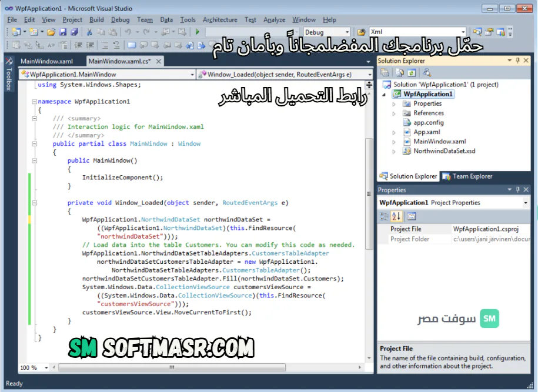This screenshot has width=538, height=392.
Task: Click the Paste toolbar icon
Action: (113, 32)
